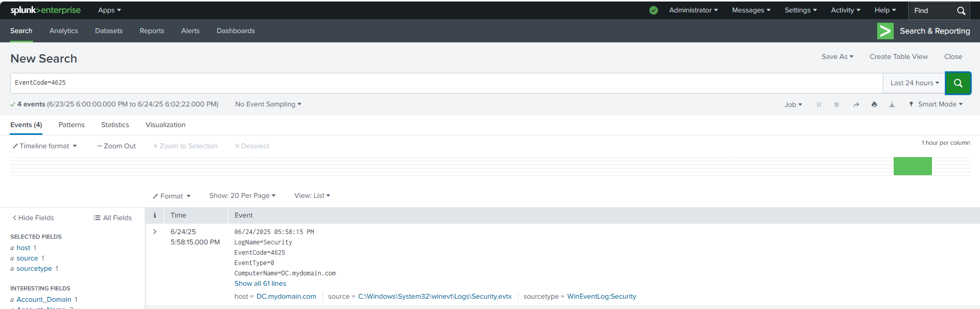Click the green timeline bar

pyautogui.click(x=912, y=166)
